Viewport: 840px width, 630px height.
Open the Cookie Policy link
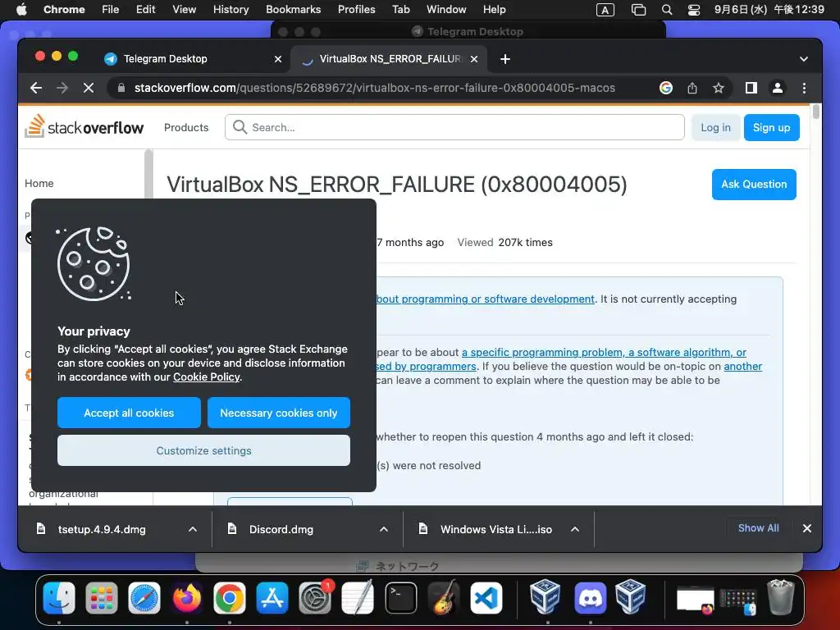206,377
